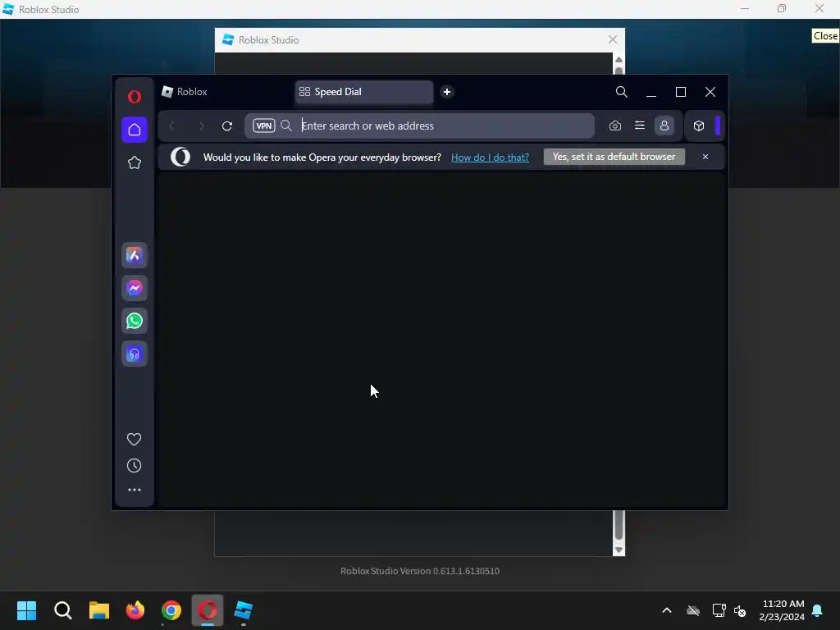This screenshot has width=840, height=630.
Task: Show hidden system tray icons
Action: 667,610
